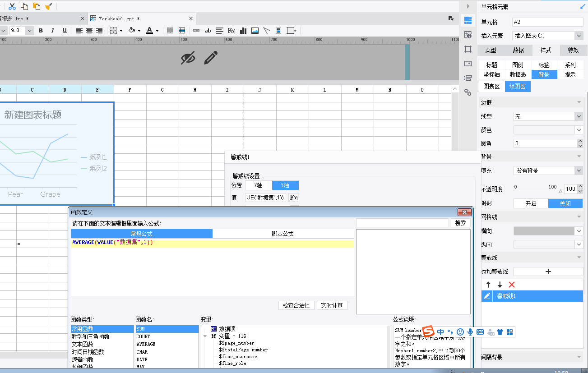Open cell attributes icon in right sidebar
Image resolution: width=588 pixels, height=373 pixels.
[x=468, y=20]
